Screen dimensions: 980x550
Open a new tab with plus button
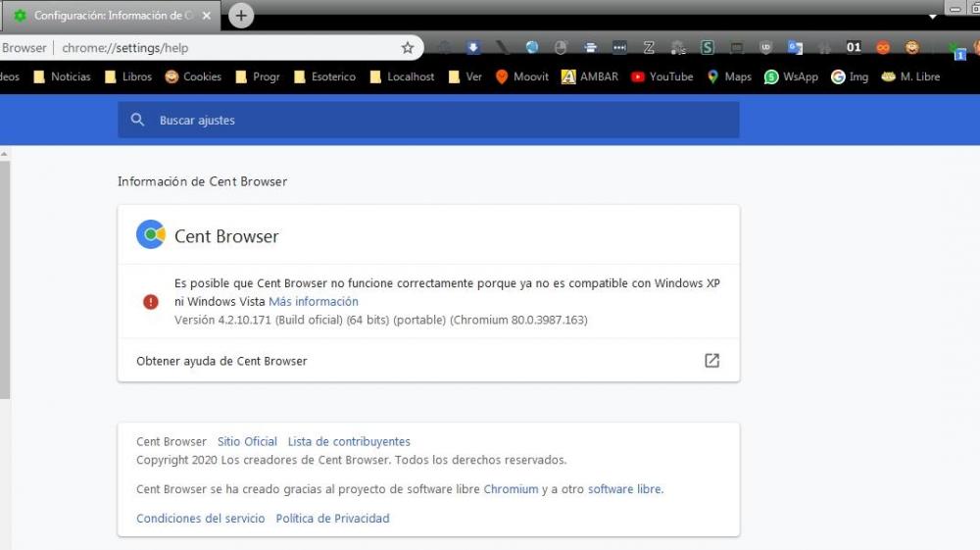click(241, 16)
